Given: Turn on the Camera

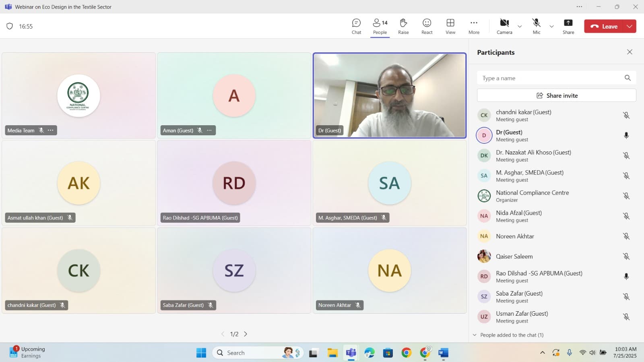Looking at the screenshot, I should coord(504,27).
